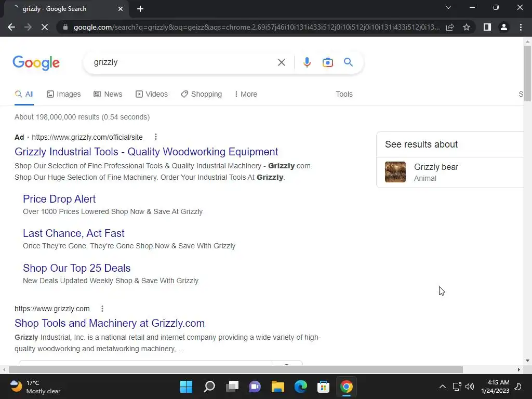Focus the grizzly search input field

(x=183, y=62)
